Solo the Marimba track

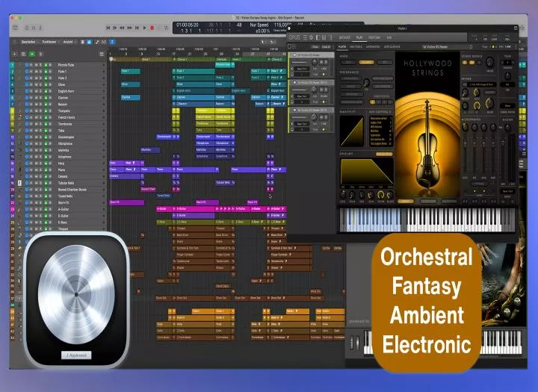coord(40,150)
